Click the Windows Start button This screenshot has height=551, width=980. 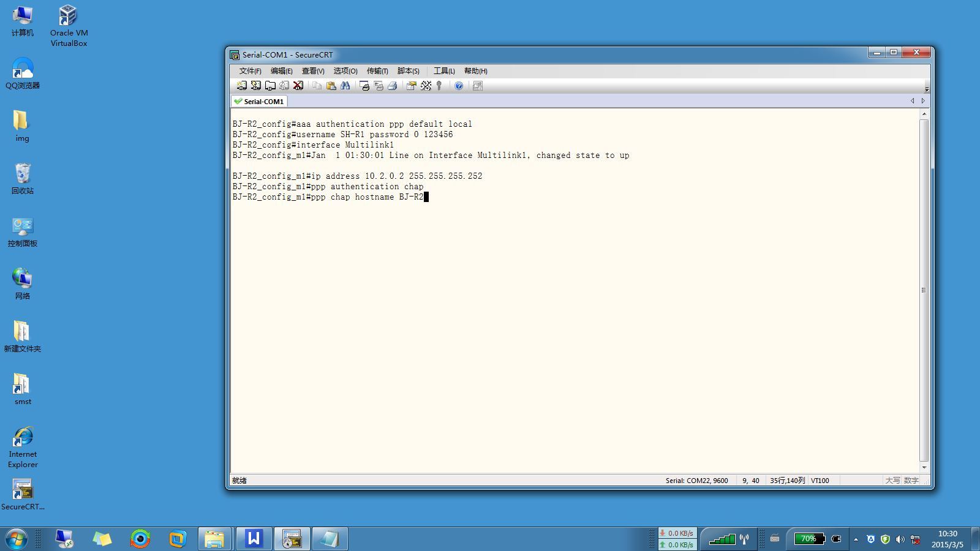pos(16,539)
